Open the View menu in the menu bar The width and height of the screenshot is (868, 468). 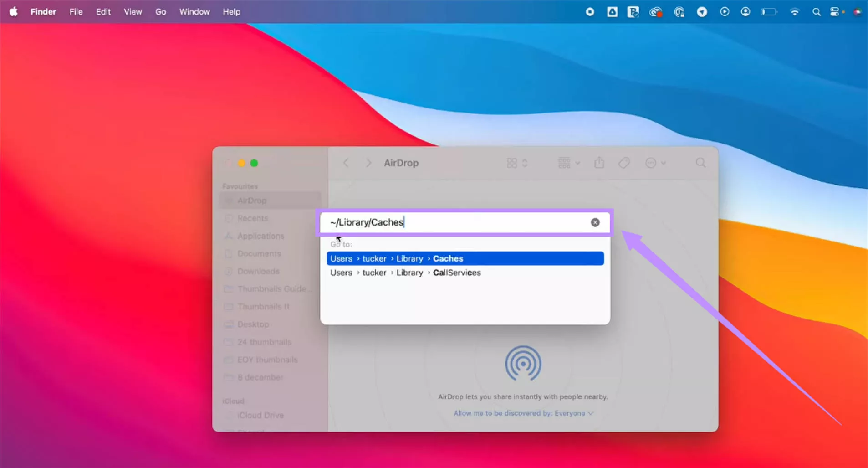pyautogui.click(x=132, y=11)
